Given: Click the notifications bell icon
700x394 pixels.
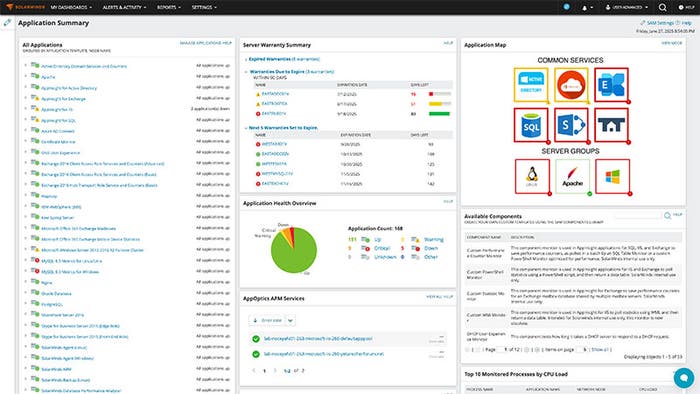Looking at the screenshot, I should point(584,8).
